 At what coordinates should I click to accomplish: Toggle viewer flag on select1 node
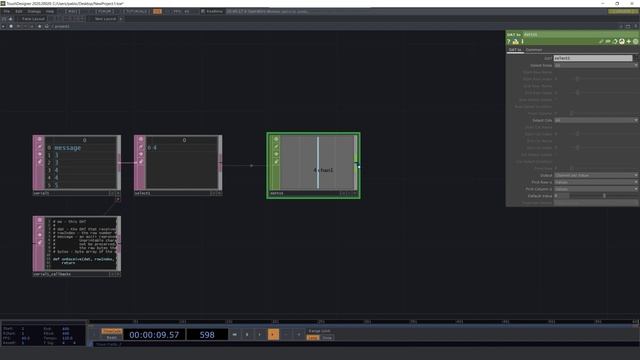coord(141,139)
